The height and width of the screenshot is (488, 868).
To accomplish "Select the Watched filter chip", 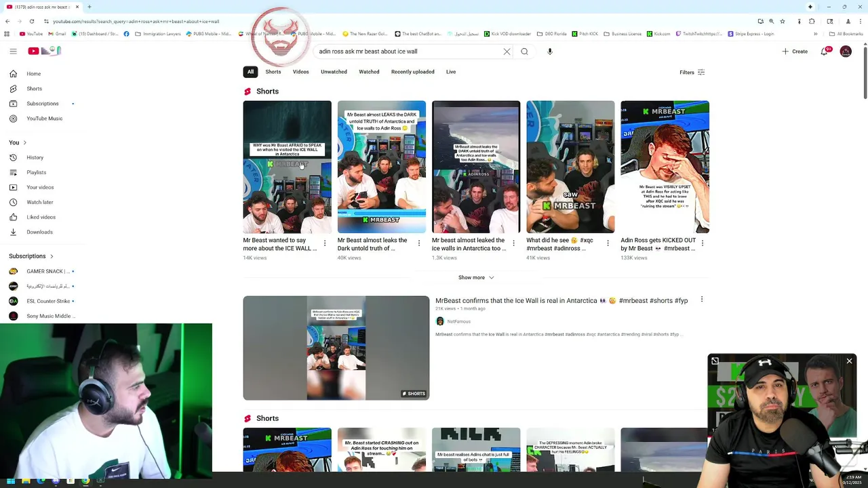I will point(369,72).
